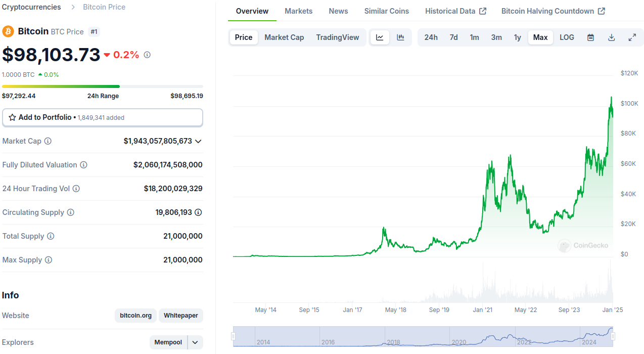This screenshot has height=354, width=644.
Task: Enable LOG scale on the chart
Action: pos(567,37)
